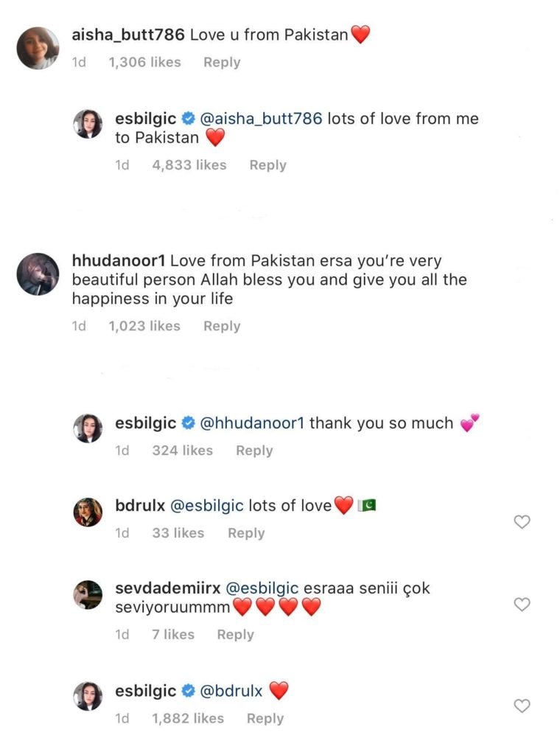Open the @bdrulx mention in the last reply
Image resolution: width=560 pixels, height=755 pixels.
tap(231, 691)
